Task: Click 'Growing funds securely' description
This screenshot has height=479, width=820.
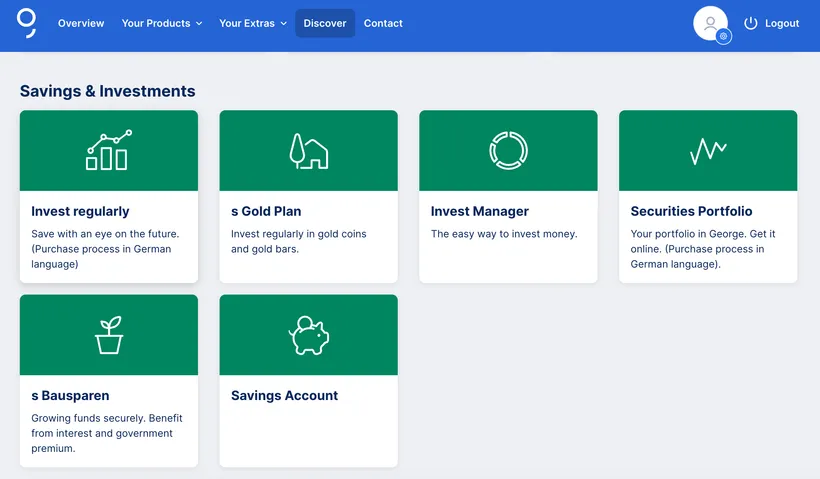Action: point(107,433)
